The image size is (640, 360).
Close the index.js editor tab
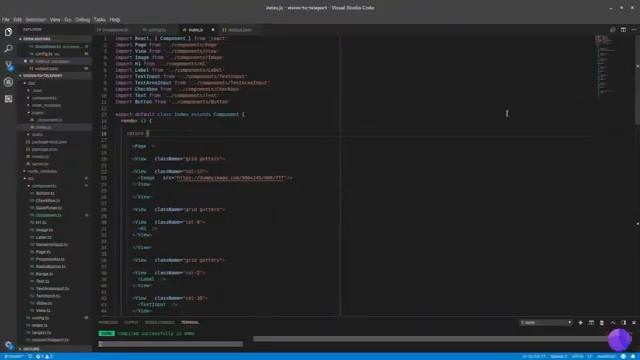coord(213,30)
